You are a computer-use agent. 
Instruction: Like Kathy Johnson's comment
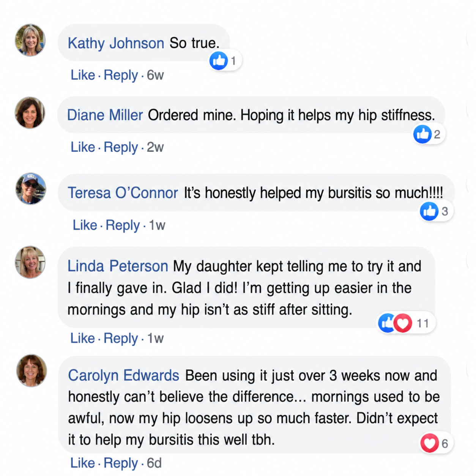pyautogui.click(x=83, y=75)
